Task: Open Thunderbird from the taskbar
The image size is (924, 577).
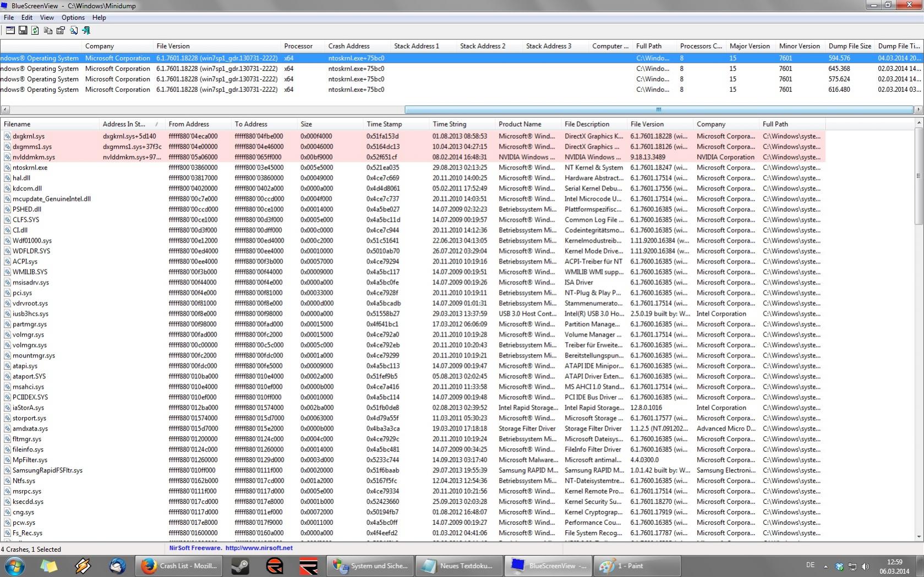Action: (117, 565)
